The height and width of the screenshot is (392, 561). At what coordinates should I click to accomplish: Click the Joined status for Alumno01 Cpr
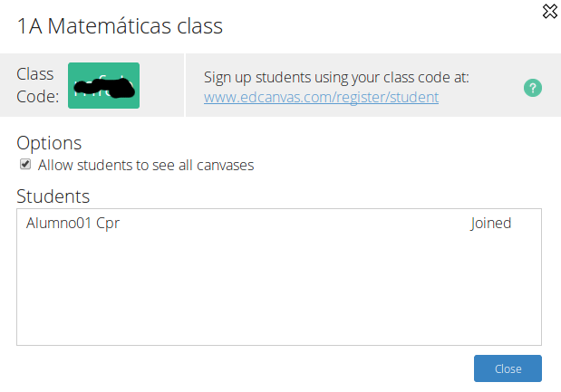click(490, 224)
